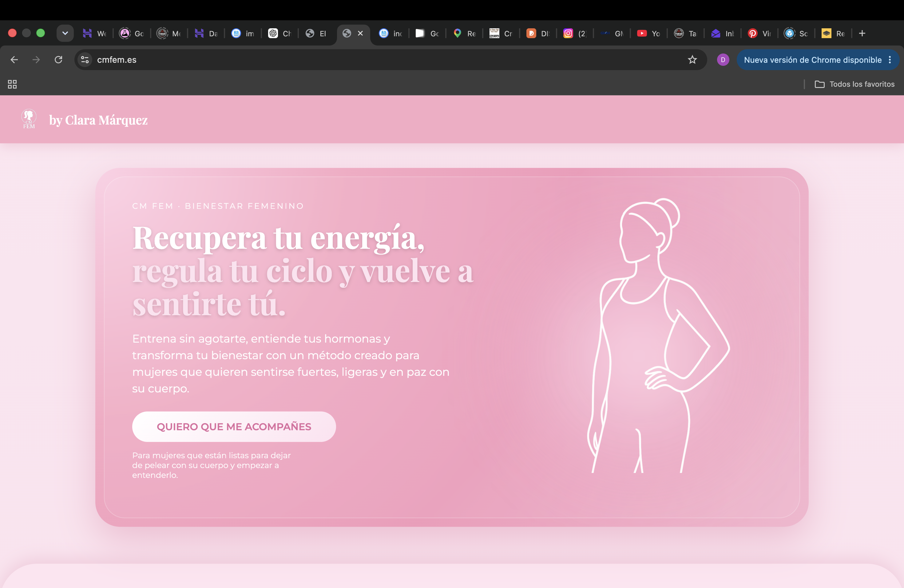Open a new tab with plus button
904x588 pixels.
862,34
